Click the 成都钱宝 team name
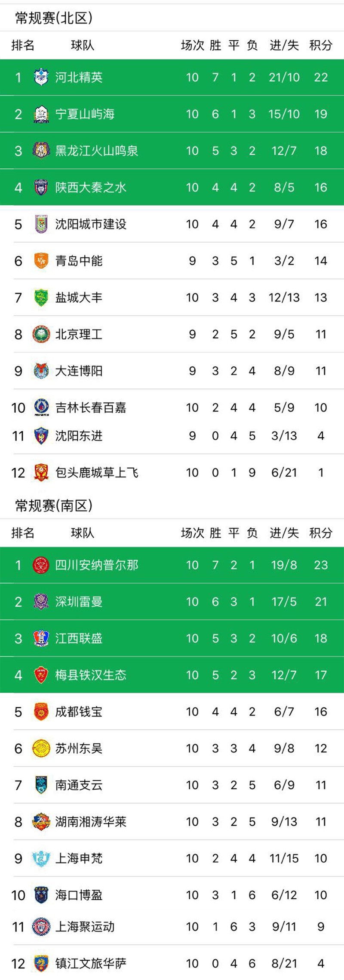The image size is (344, 980). click(x=79, y=712)
